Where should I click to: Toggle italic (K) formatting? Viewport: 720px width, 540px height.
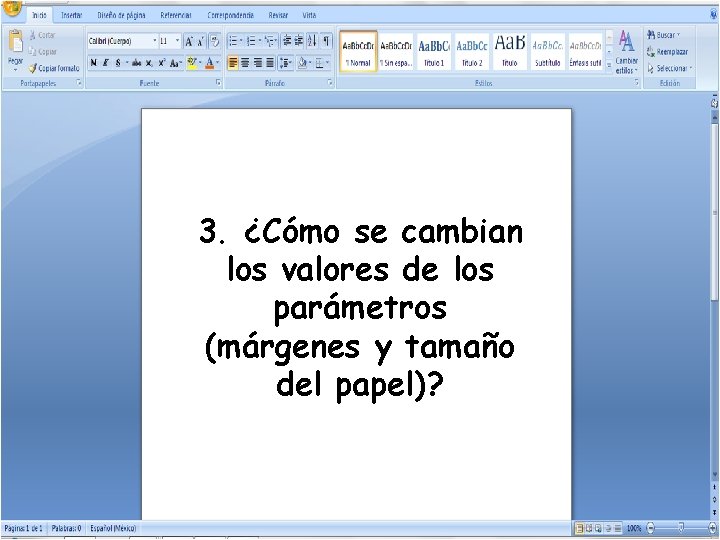click(x=106, y=63)
